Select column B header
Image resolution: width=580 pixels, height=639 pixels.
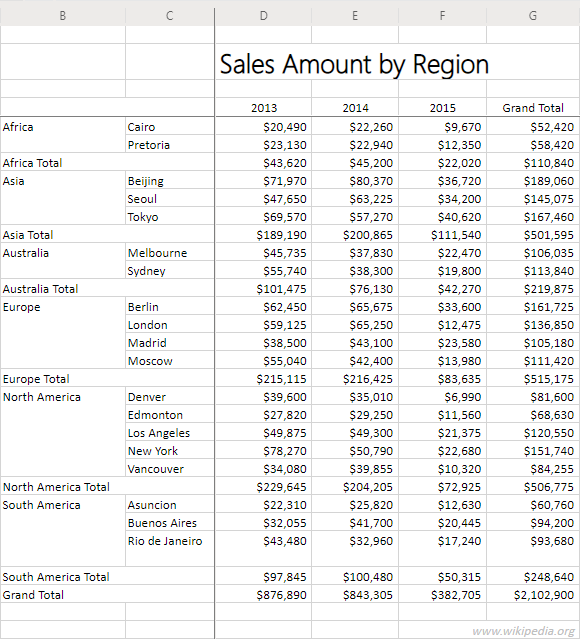(x=63, y=16)
